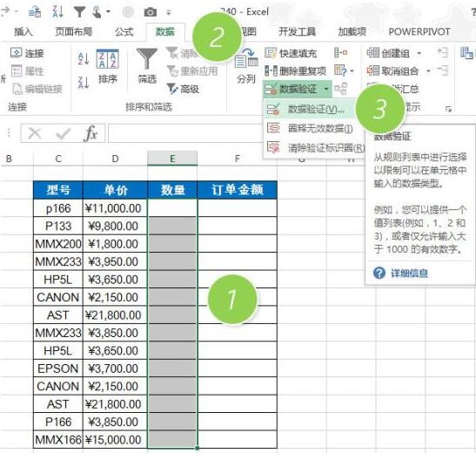476x453 pixels.
Task: Click the Consolidate icon beside Flash Fill
Action: (x=340, y=52)
